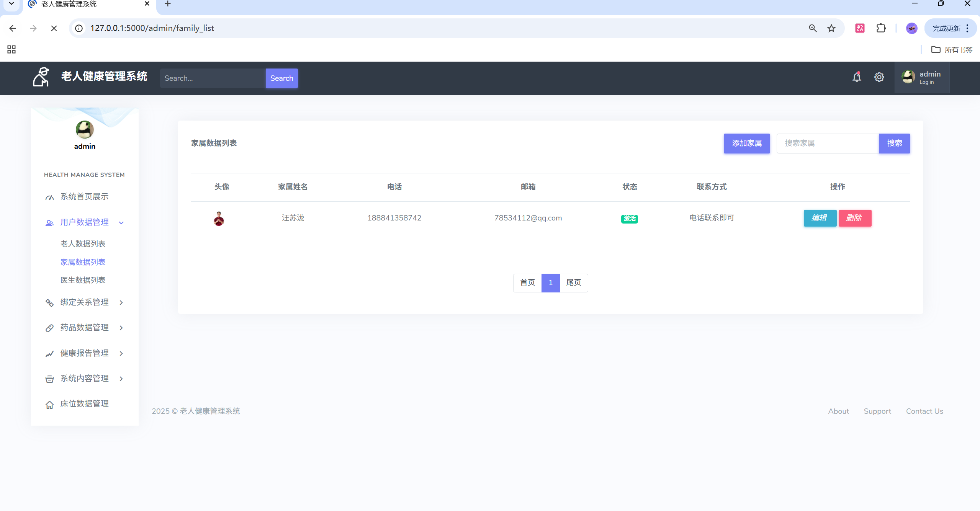This screenshot has width=980, height=511.
Task: Click the family member avatar thumbnail
Action: coord(219,218)
